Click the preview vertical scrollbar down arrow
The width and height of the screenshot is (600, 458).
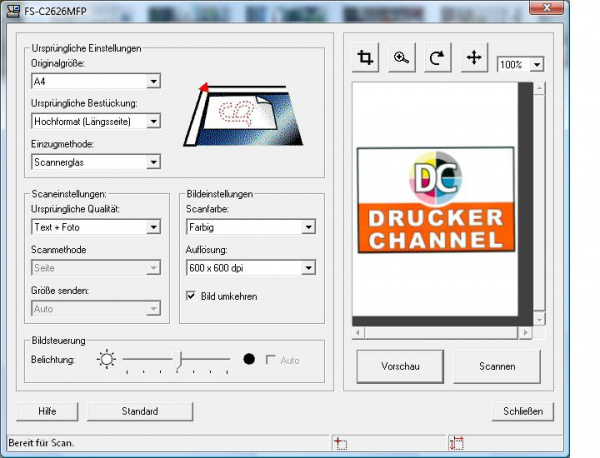point(539,319)
